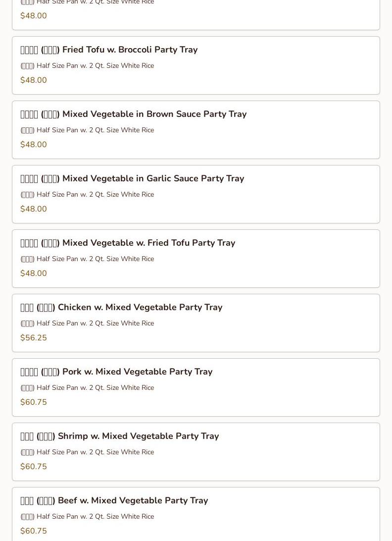
Task: Click the $56.25 price on Chicken tray
Action: click(34, 338)
